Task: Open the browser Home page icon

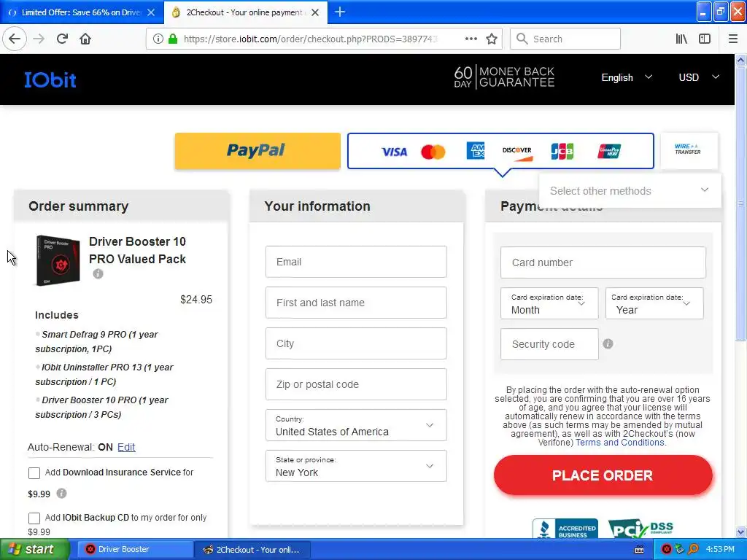Action: pos(85,39)
